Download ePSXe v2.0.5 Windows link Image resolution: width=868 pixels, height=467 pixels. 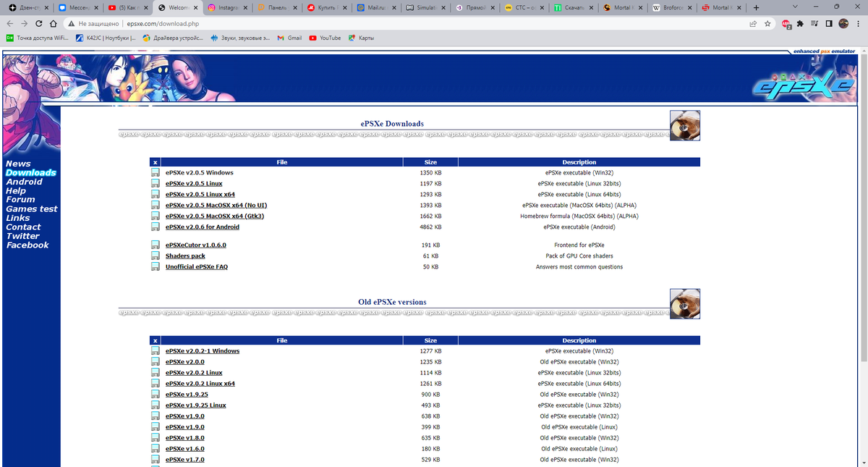pyautogui.click(x=200, y=173)
